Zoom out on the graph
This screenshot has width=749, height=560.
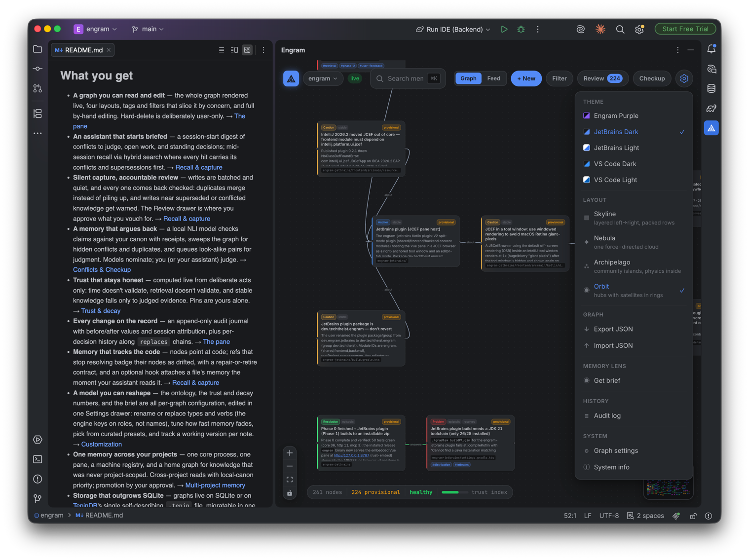(290, 466)
